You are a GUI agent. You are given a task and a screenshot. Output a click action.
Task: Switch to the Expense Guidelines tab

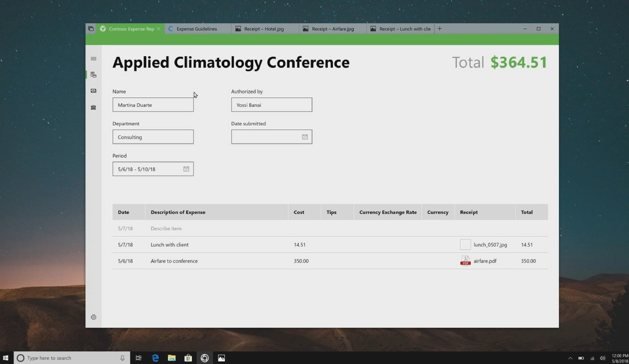(197, 29)
